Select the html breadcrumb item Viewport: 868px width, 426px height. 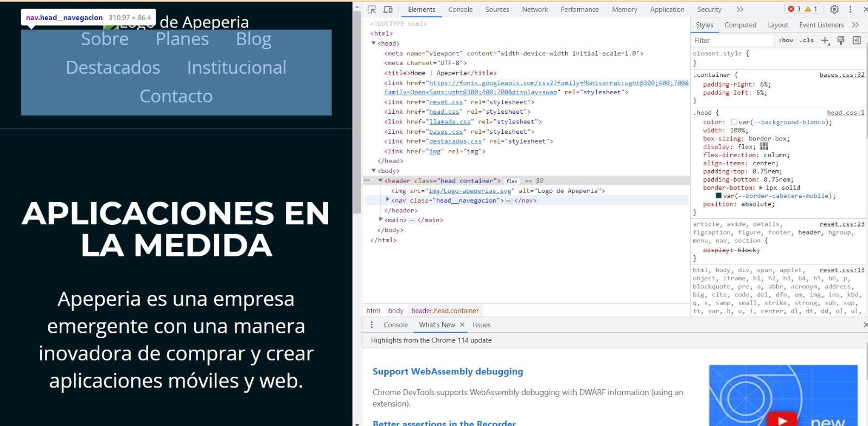coord(373,311)
